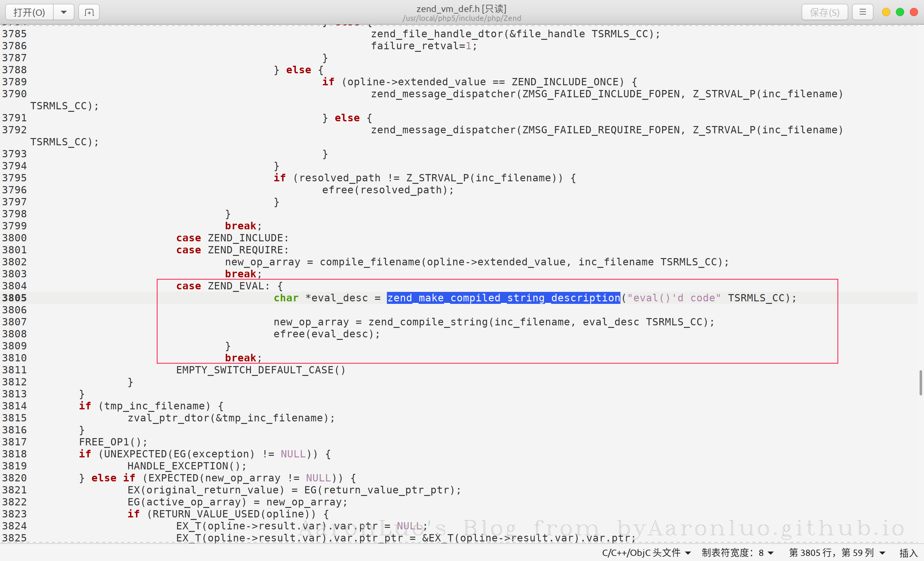The width and height of the screenshot is (924, 561).
Task: Click the red close window button
Action: click(x=914, y=12)
